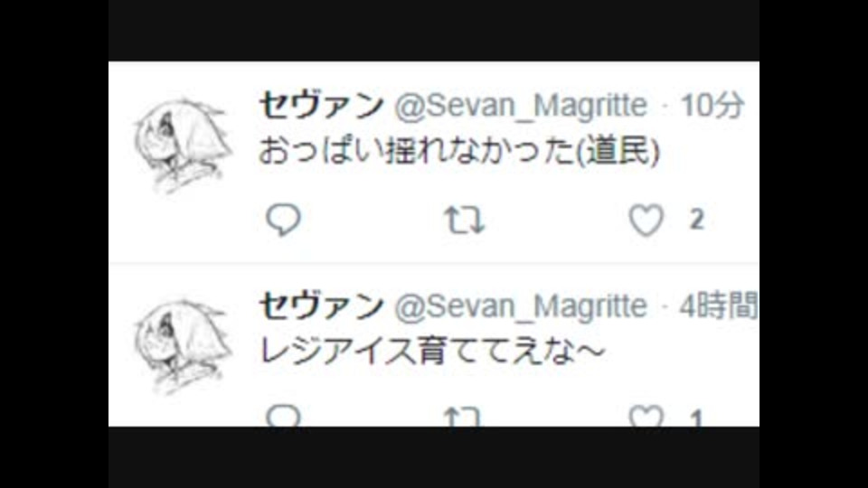868x488 pixels.
Task: Click like count 2 on first tweet
Action: (x=696, y=220)
